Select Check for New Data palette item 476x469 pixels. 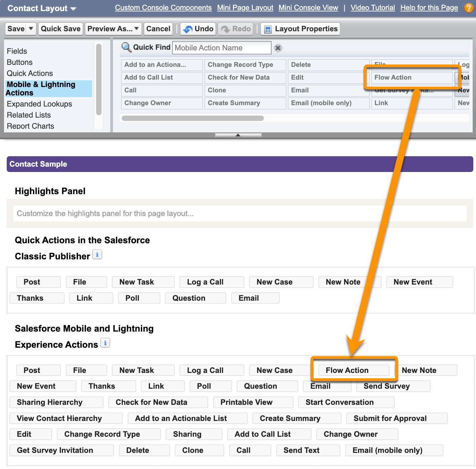click(245, 78)
